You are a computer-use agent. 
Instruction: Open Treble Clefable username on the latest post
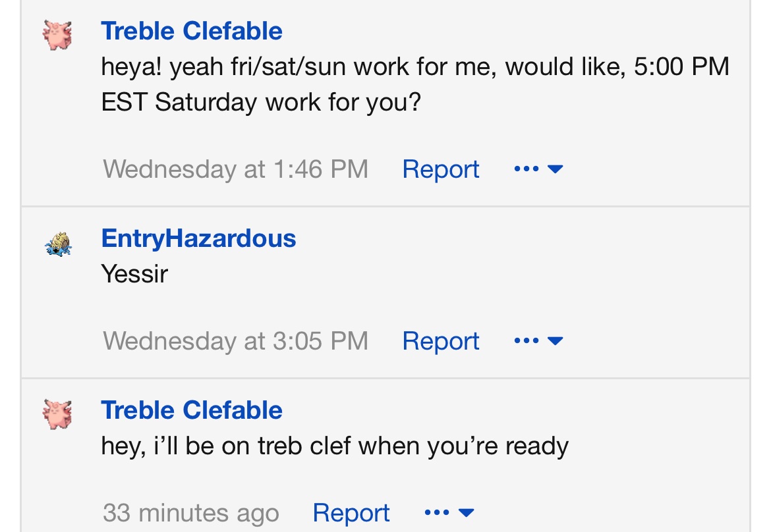coord(192,410)
